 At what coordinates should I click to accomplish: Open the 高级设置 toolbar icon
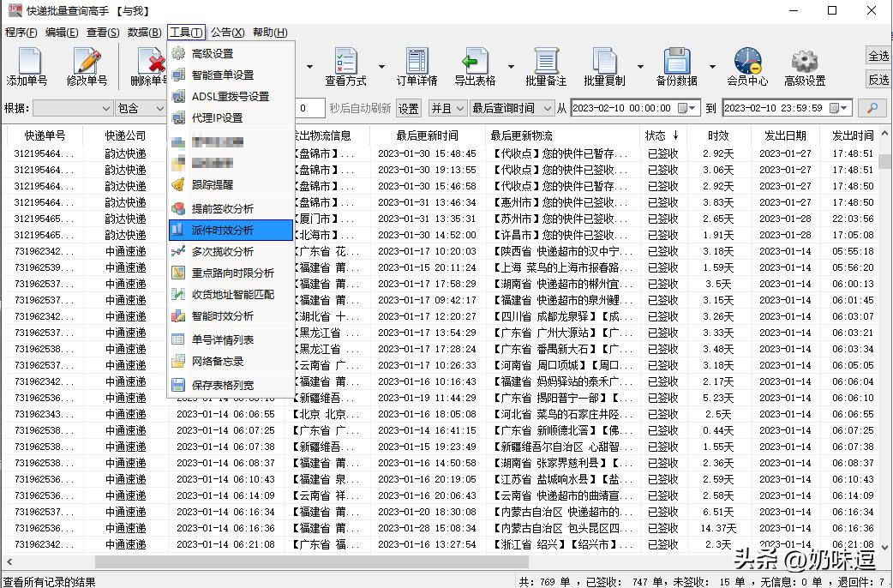point(803,66)
